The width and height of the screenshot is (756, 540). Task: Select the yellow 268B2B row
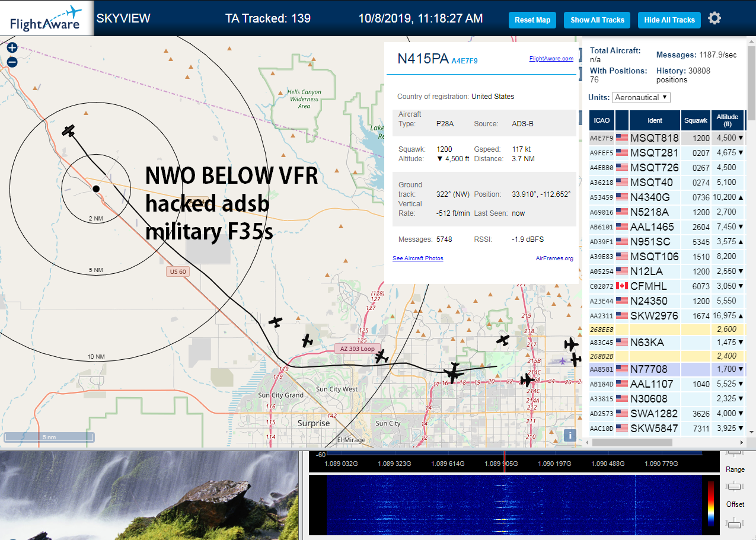coord(666,356)
